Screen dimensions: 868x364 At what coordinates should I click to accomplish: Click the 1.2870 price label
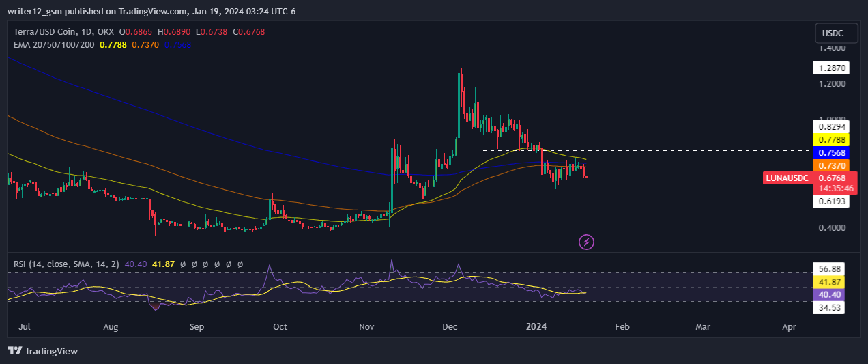[830, 68]
